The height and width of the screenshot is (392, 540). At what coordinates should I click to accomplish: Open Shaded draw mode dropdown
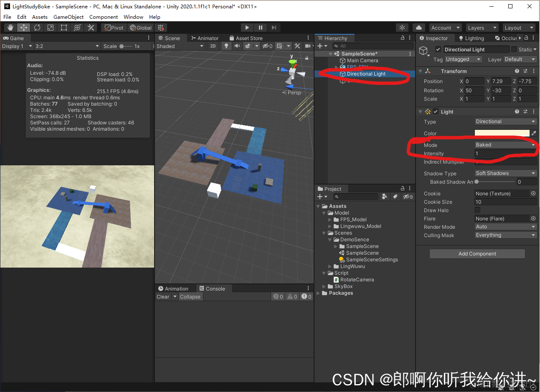coord(180,46)
